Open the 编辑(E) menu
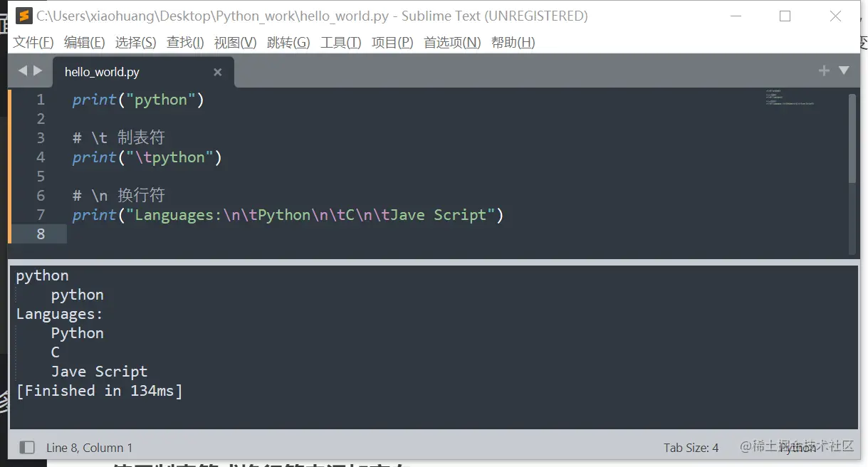868x467 pixels. [x=85, y=43]
